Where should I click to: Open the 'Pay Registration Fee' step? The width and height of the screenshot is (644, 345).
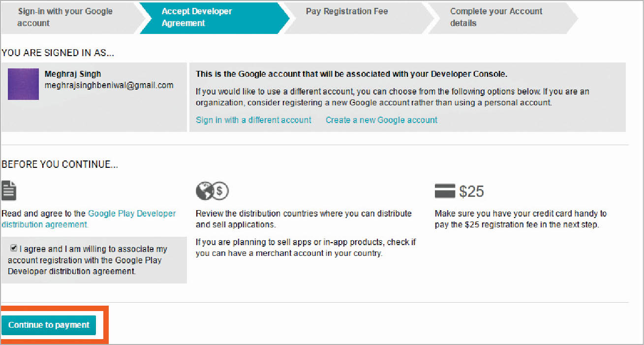pyautogui.click(x=347, y=11)
